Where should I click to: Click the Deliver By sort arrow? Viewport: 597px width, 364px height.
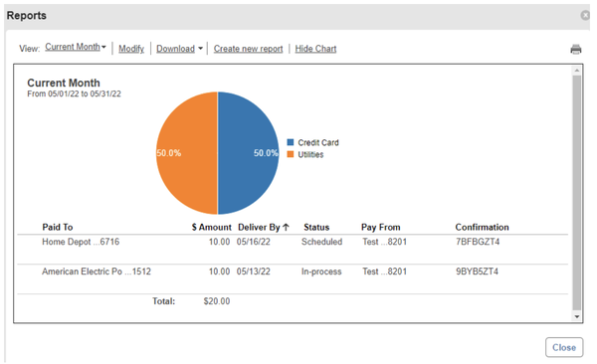click(x=286, y=228)
